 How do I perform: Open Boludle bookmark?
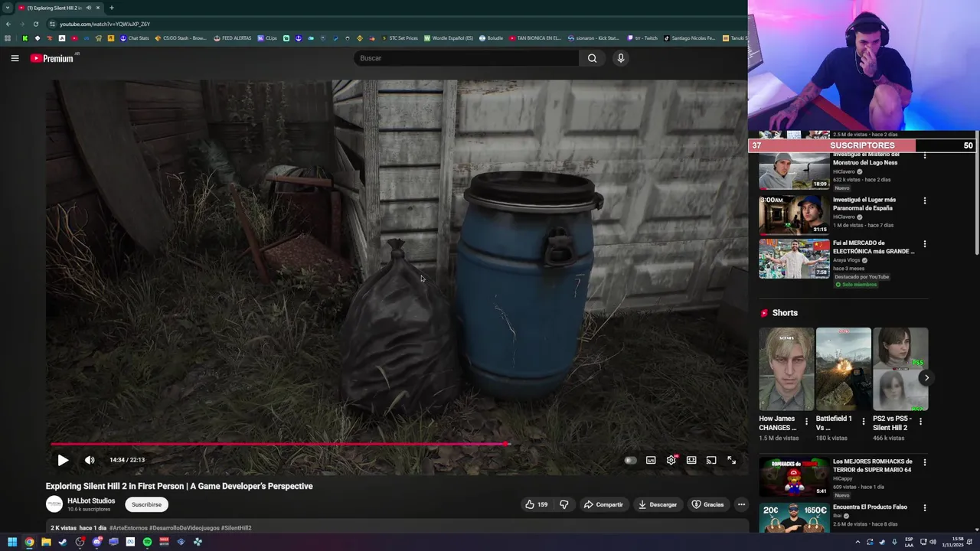coord(491,37)
